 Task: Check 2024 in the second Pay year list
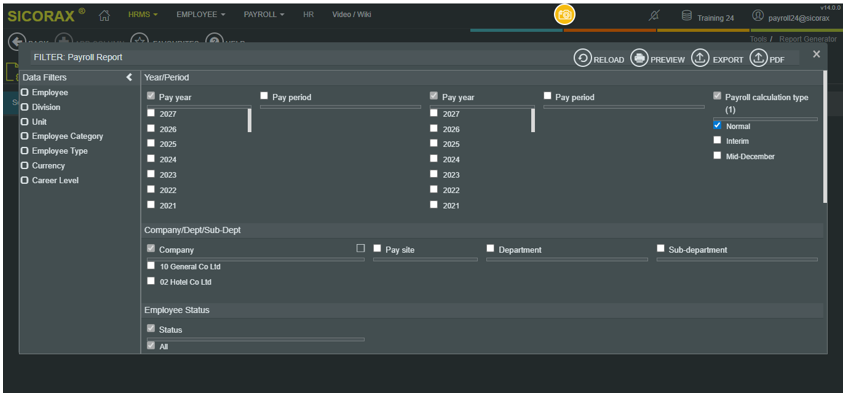(x=434, y=159)
